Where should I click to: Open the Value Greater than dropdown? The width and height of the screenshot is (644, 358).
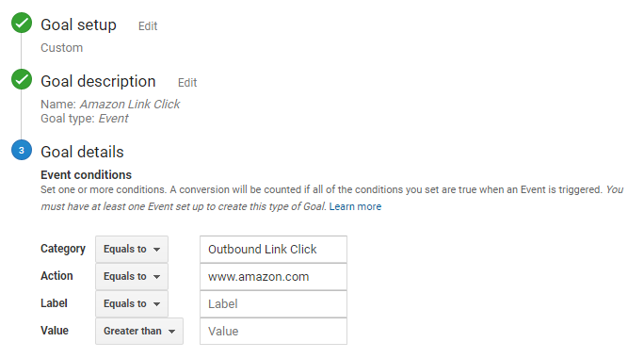point(139,331)
